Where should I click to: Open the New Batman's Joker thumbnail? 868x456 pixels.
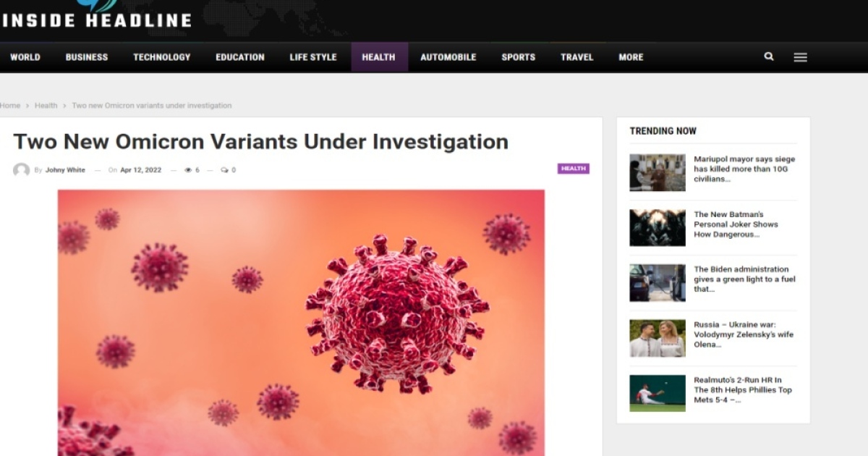(657, 227)
